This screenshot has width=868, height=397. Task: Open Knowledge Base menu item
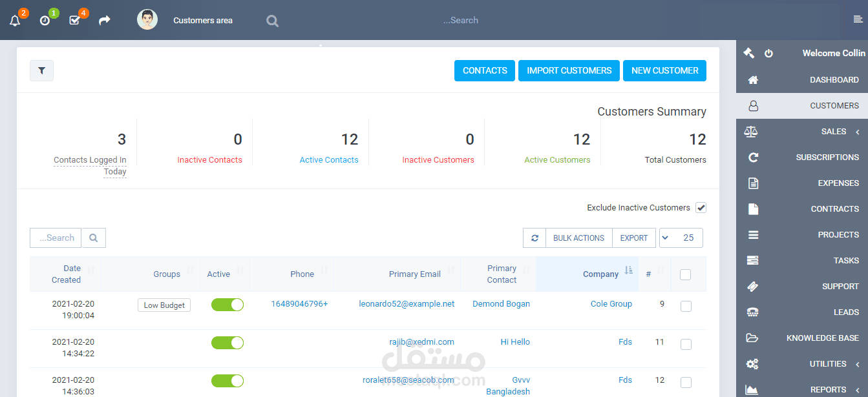[x=802, y=338]
